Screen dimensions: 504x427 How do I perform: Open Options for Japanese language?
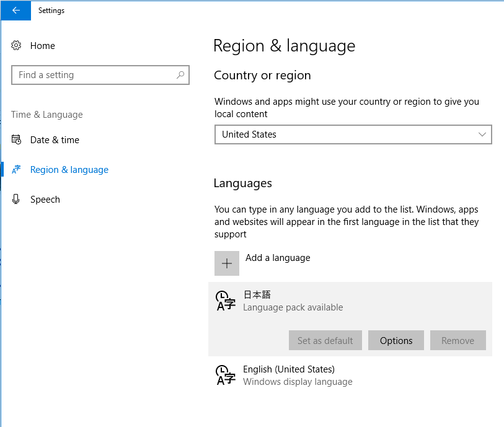coord(396,340)
